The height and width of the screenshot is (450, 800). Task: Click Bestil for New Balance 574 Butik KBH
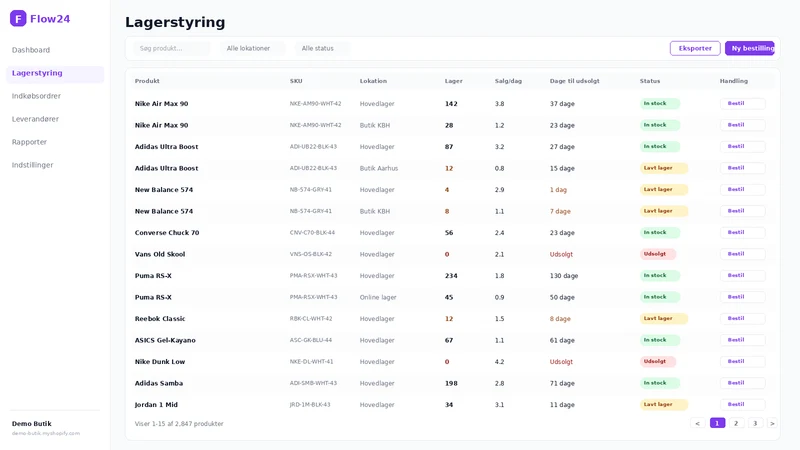742,211
